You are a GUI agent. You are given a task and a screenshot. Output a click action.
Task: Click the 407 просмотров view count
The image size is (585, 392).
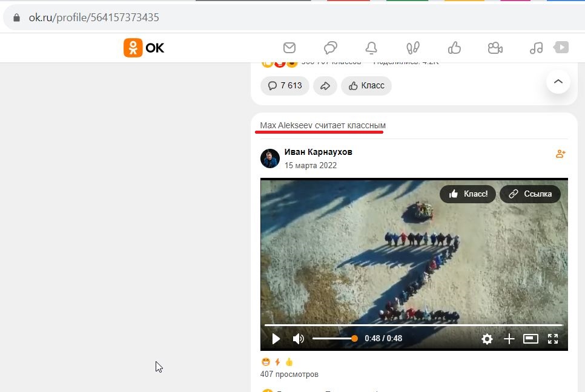pos(289,374)
